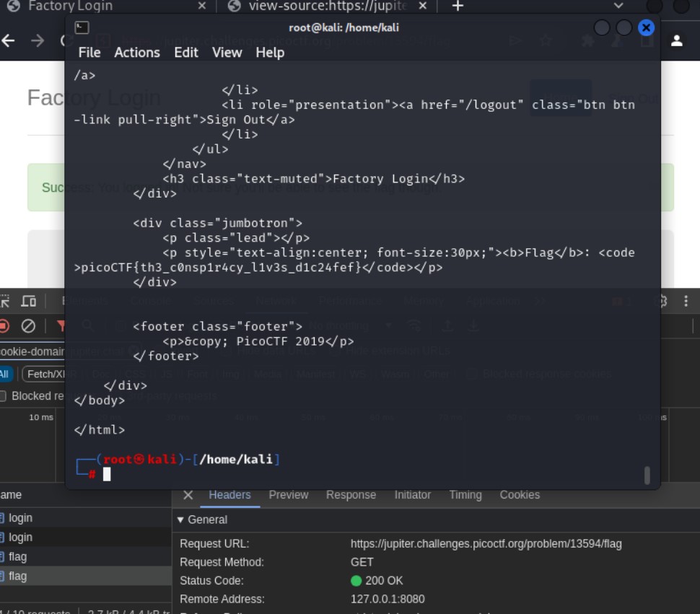Image resolution: width=700 pixels, height=614 pixels.
Task: Close the request details pane
Action: pos(188,495)
